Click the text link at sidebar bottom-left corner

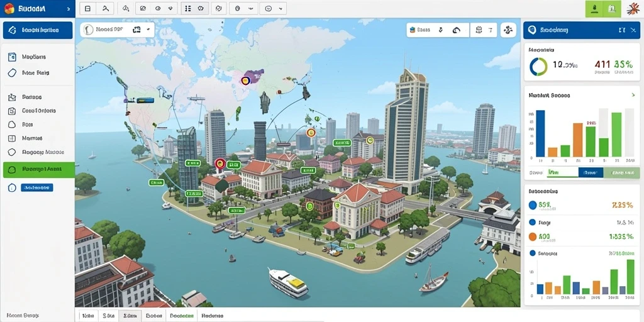tap(22, 316)
